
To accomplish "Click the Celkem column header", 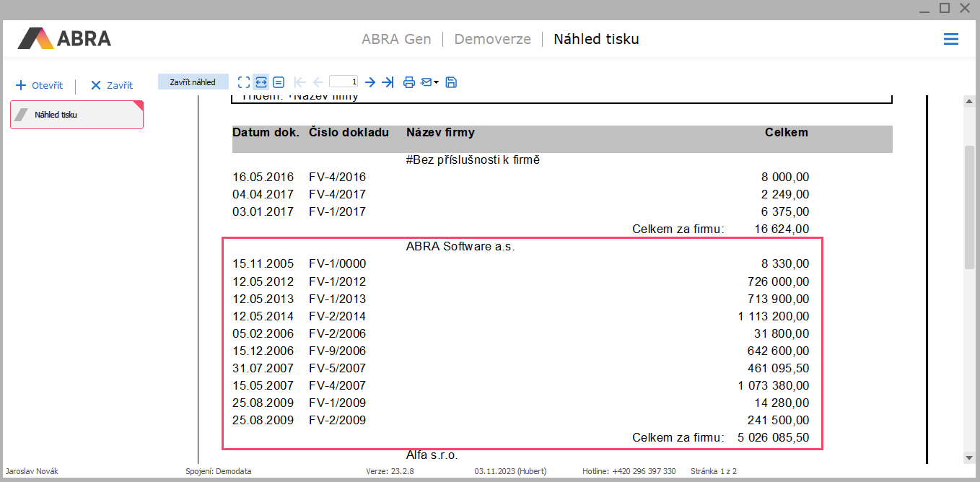I will 787,132.
